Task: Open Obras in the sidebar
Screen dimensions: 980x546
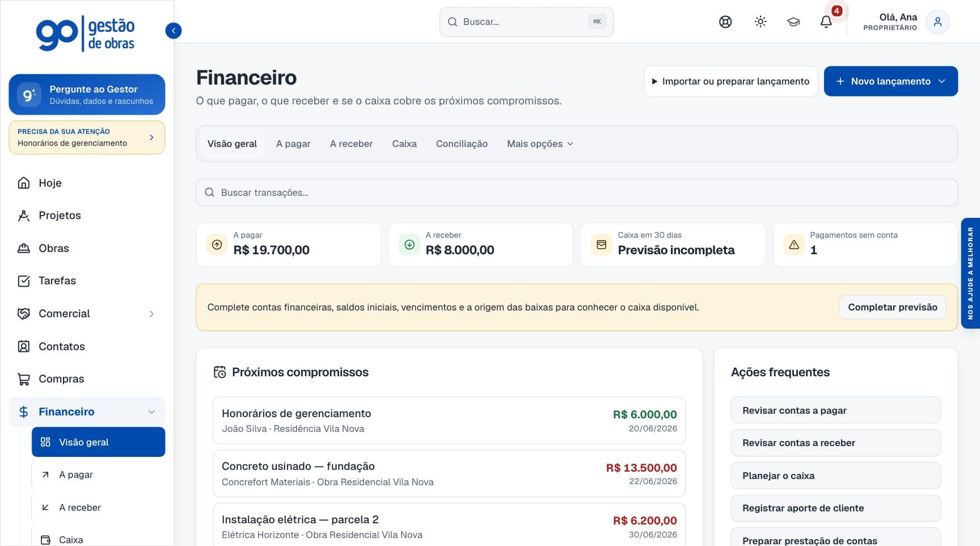Action: (87, 248)
